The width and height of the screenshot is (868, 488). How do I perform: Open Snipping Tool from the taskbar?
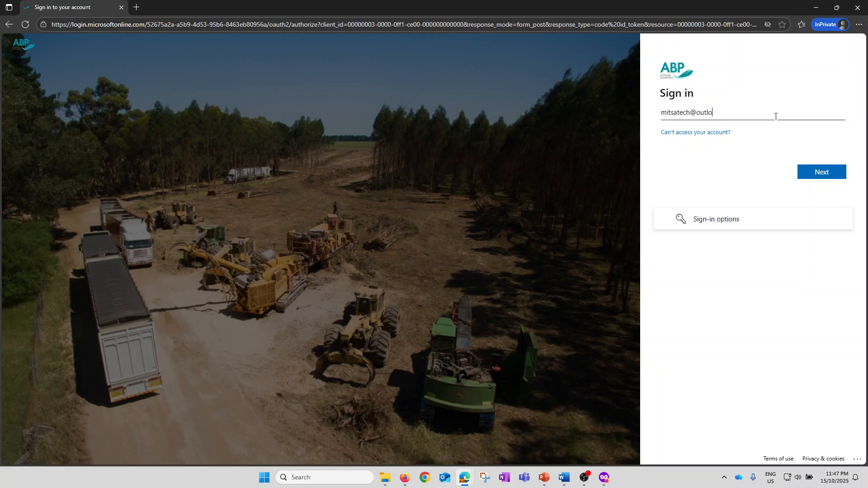point(484,477)
